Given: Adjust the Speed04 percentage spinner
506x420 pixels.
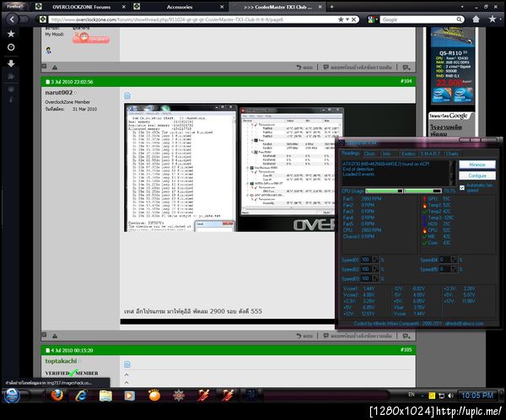Looking at the screenshot, I should coord(454,260).
